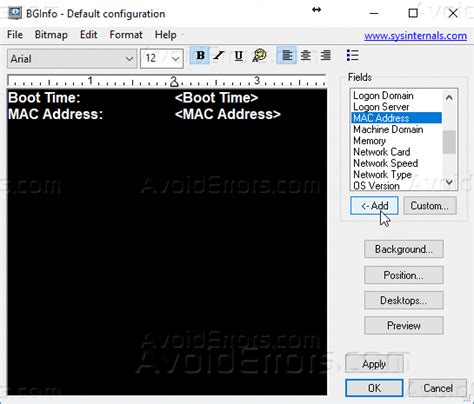Screen dimensions: 474x404
Task: Click the Preview button
Action: 404,325
